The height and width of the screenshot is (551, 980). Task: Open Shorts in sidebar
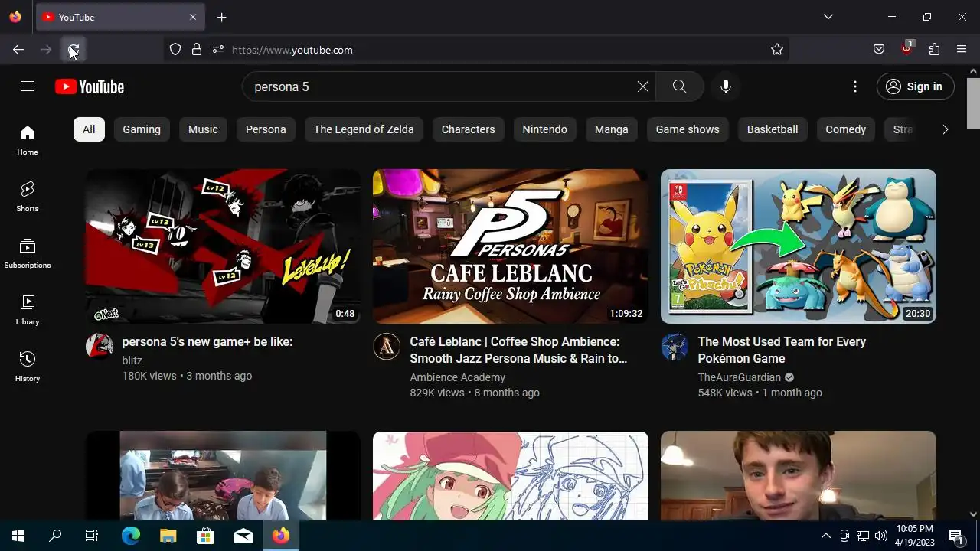[28, 197]
